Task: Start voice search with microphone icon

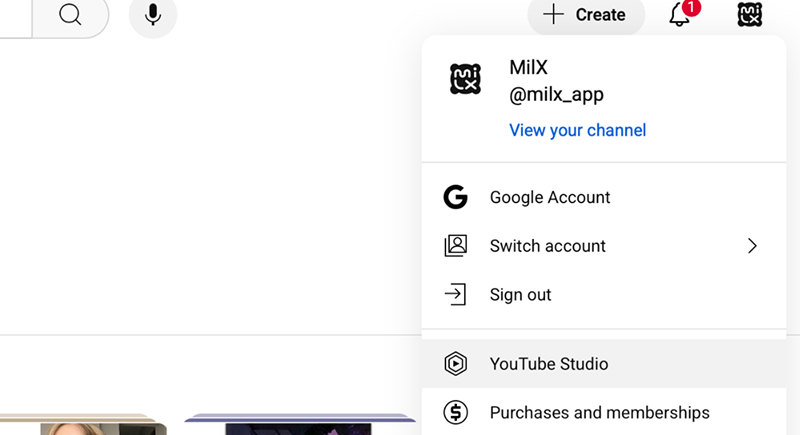Action: tap(153, 15)
